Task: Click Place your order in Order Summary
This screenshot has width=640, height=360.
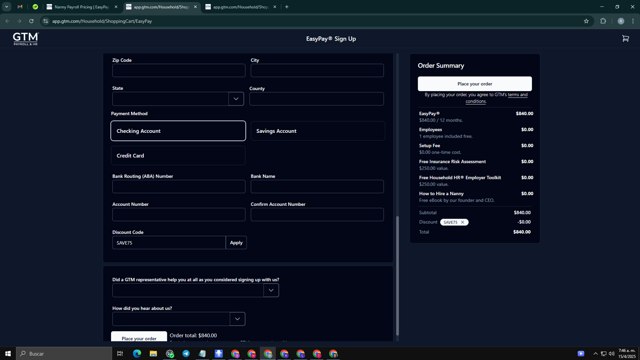Action: pos(475,84)
